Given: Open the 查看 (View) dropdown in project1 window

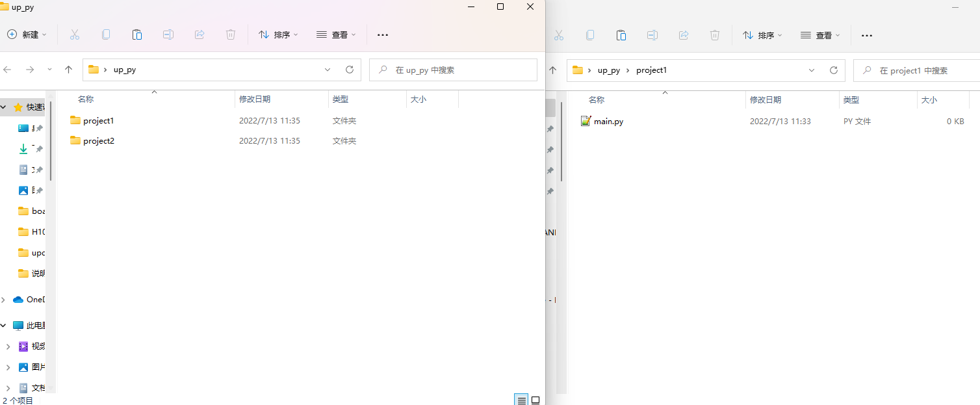Looking at the screenshot, I should tap(820, 35).
